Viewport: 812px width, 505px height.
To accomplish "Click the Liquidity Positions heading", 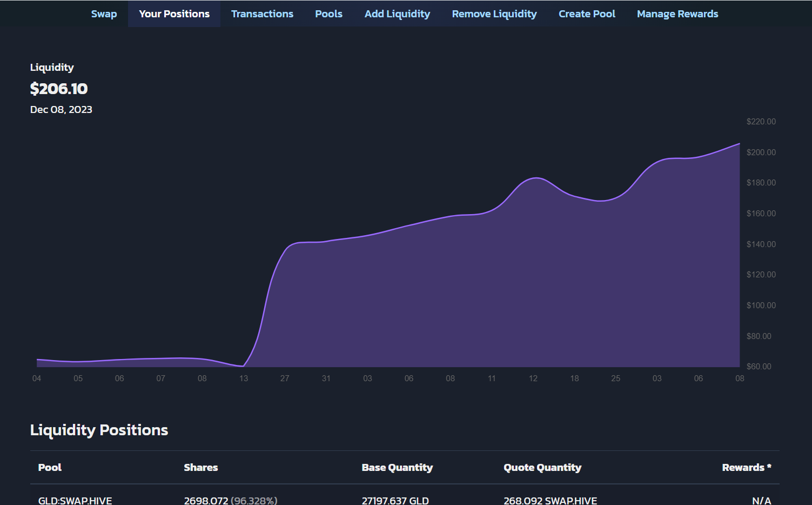I will tap(99, 430).
